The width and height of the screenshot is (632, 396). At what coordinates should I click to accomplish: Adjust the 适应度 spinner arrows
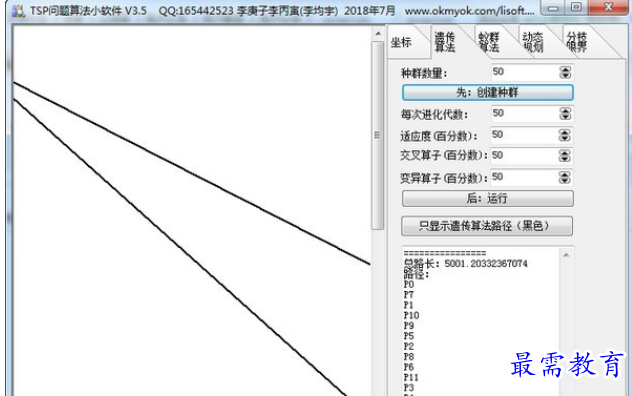565,135
